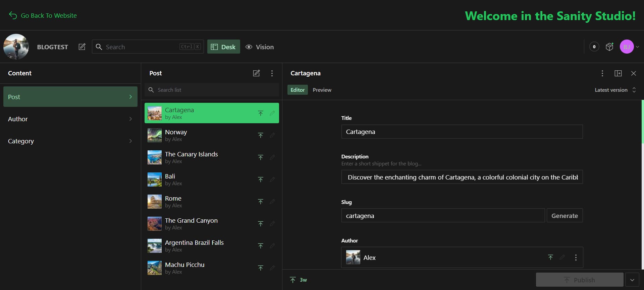Edit the Slug field

pyautogui.click(x=443, y=216)
